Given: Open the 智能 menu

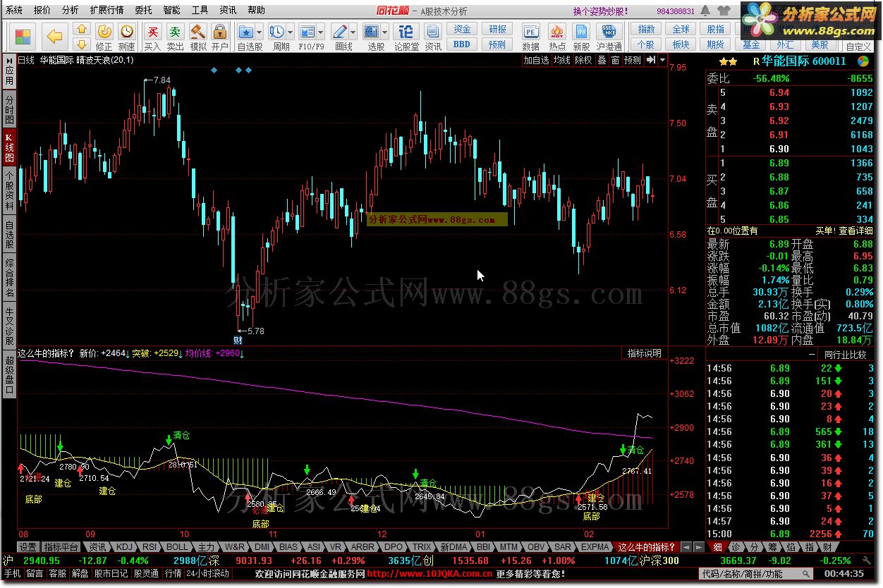Looking at the screenshot, I should (171, 11).
